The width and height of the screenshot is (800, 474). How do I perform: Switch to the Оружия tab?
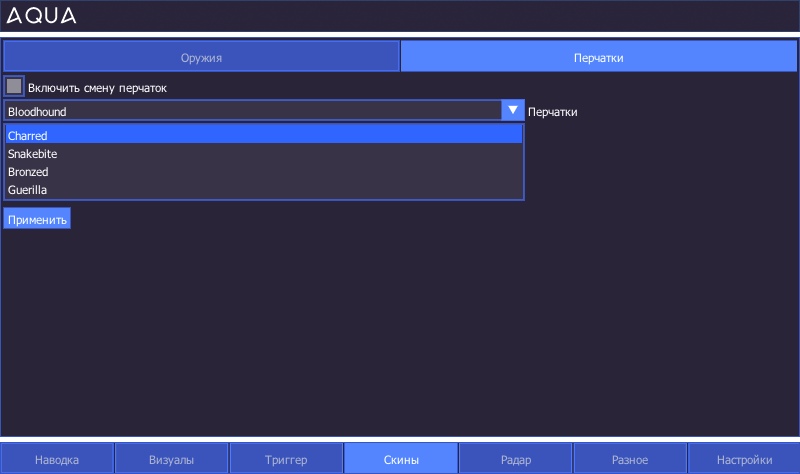201,57
